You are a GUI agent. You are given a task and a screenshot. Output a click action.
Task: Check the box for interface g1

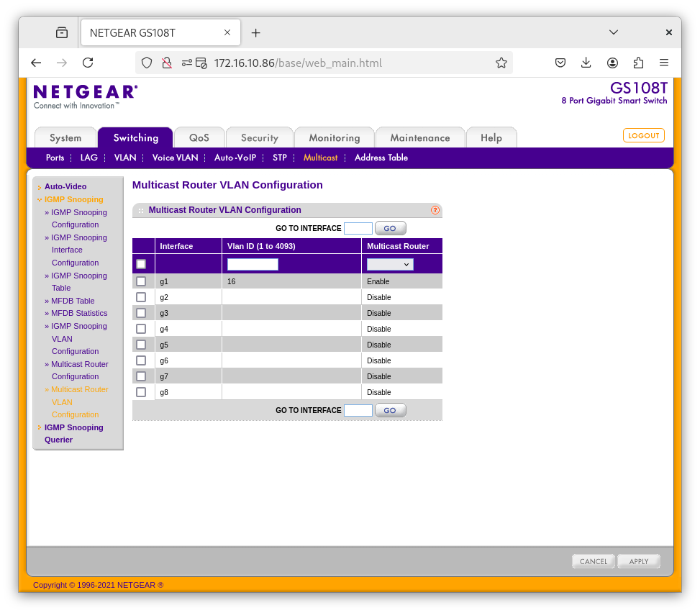click(x=141, y=281)
